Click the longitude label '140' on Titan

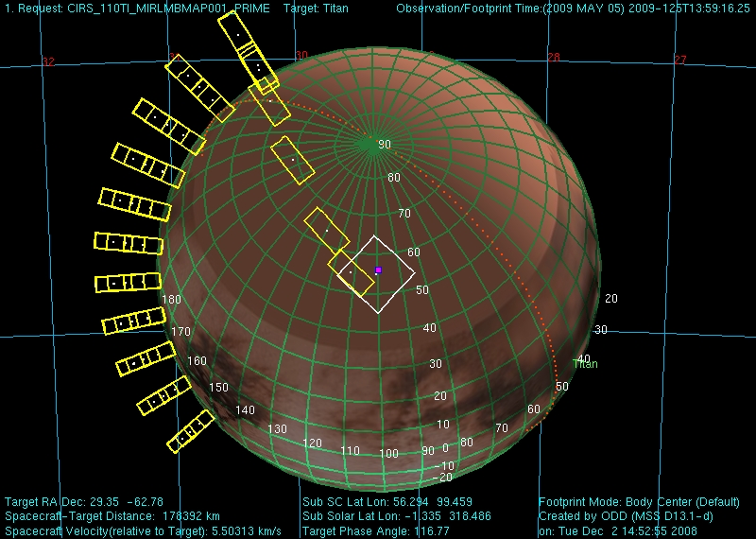(x=245, y=410)
